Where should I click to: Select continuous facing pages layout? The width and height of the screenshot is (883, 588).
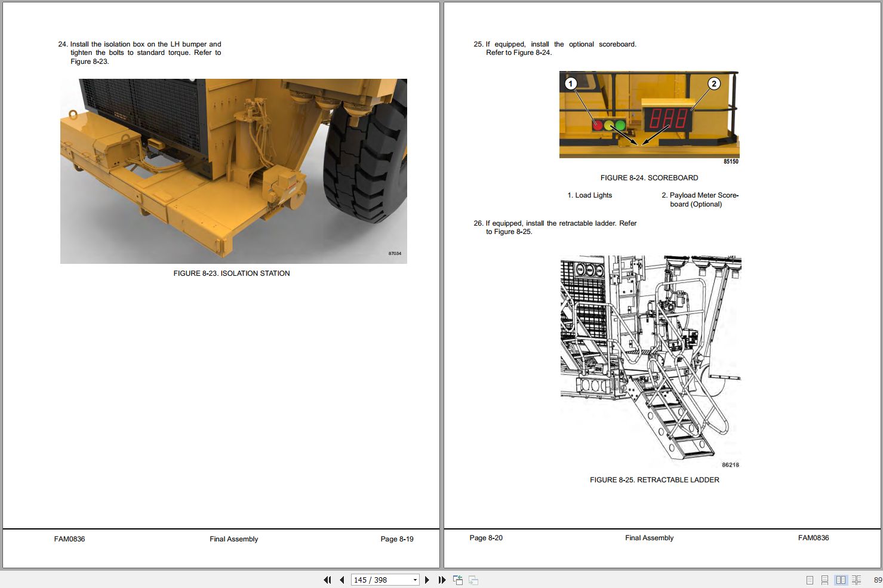coord(856,580)
